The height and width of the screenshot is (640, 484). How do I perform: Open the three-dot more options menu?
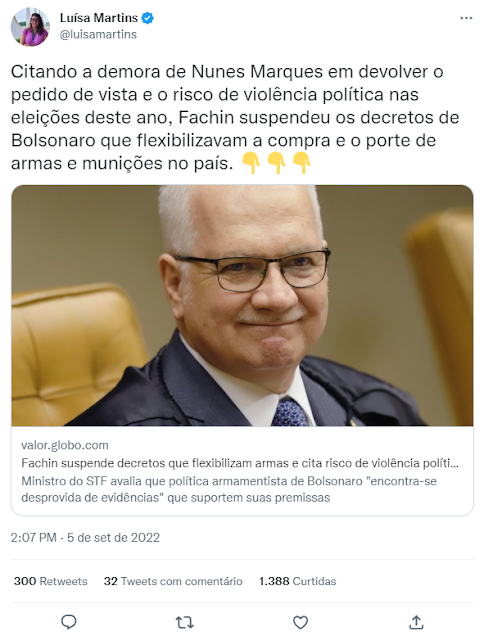(466, 18)
